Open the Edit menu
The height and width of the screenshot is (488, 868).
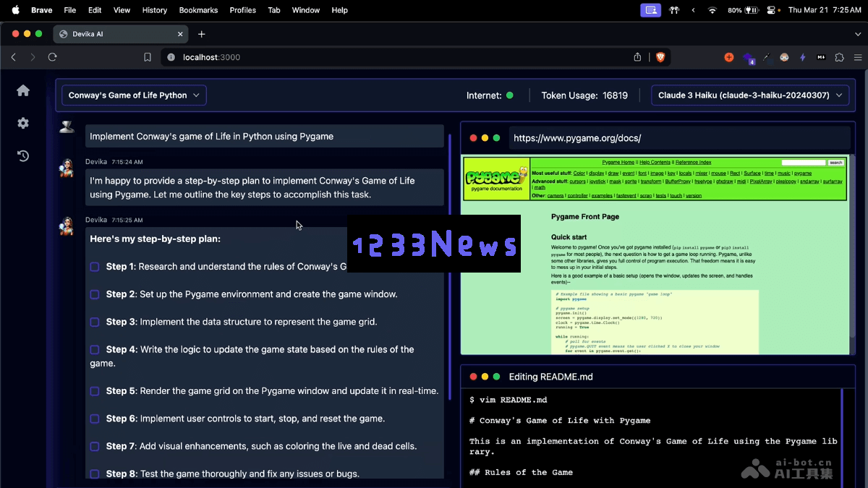95,10
